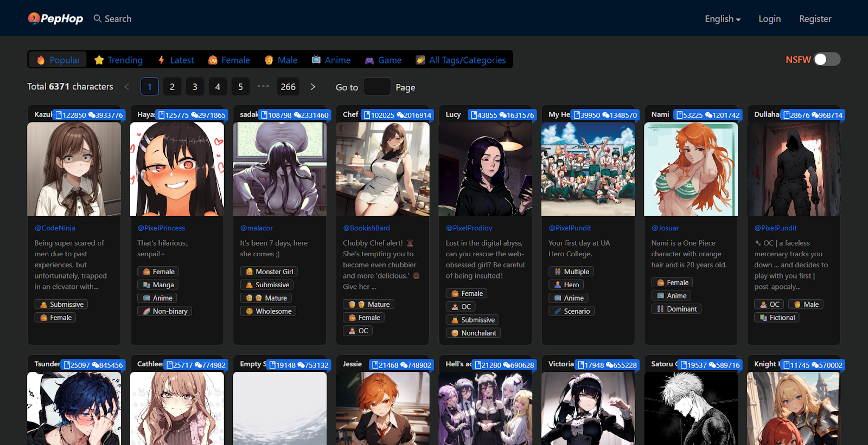Viewport: 868px width, 445px height.
Task: Click the Search magnifier icon
Action: [x=98, y=18]
